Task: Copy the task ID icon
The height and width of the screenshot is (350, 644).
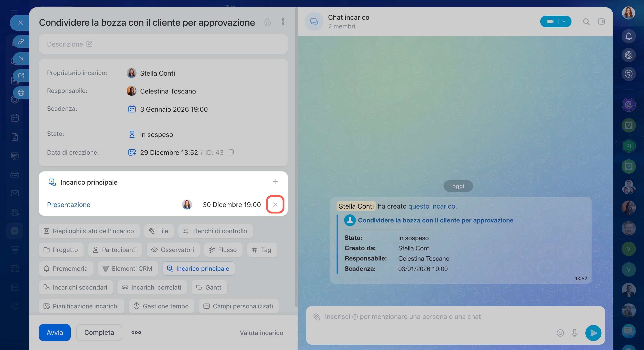Action: [230, 152]
